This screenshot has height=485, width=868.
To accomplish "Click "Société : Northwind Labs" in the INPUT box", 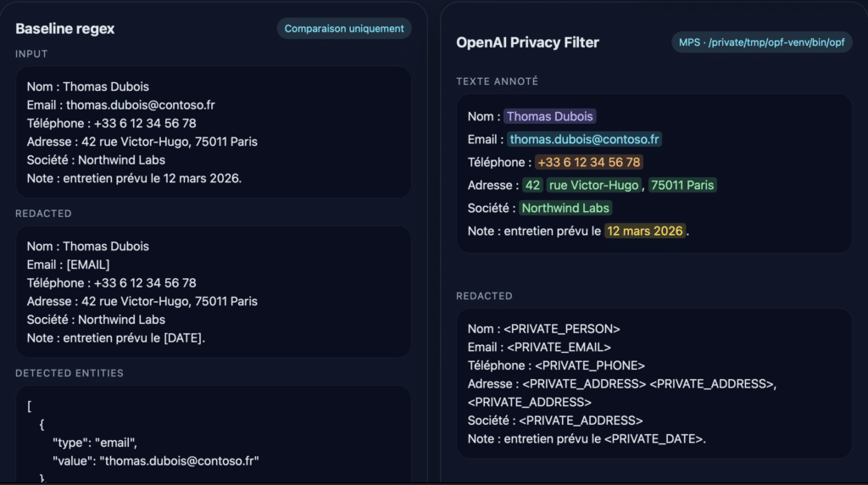I will tap(96, 160).
